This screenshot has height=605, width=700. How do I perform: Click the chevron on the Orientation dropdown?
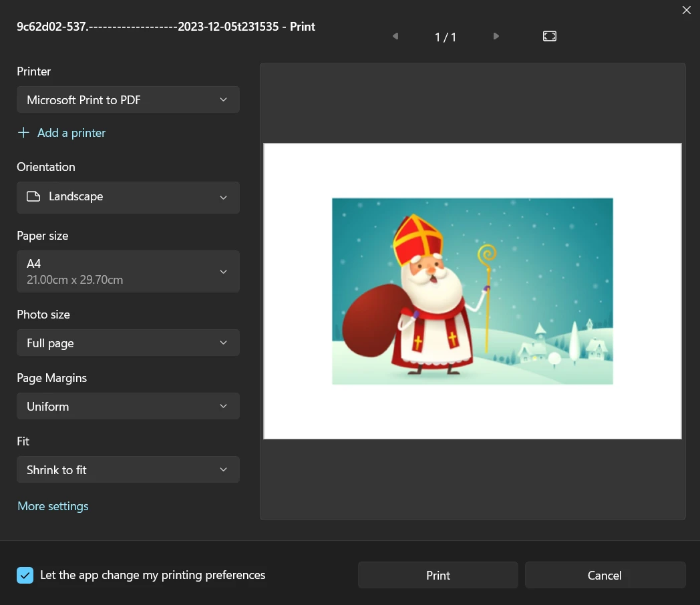(x=224, y=198)
